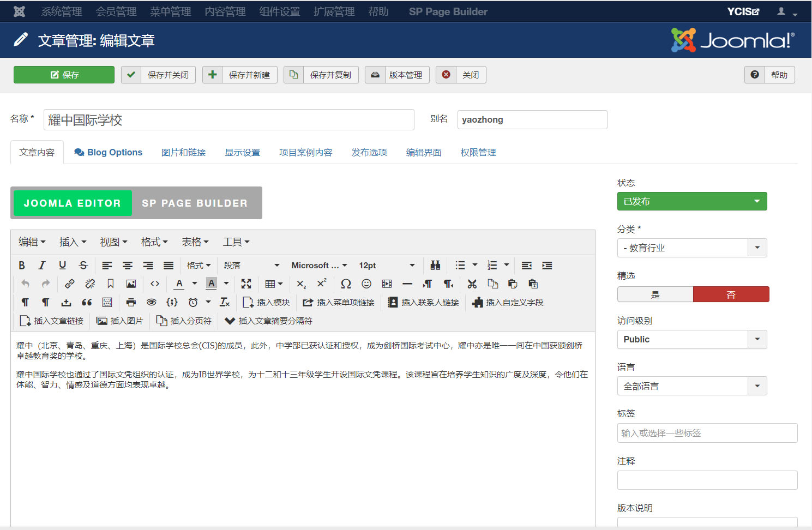Print the editor content
812x530 pixels.
(x=131, y=303)
